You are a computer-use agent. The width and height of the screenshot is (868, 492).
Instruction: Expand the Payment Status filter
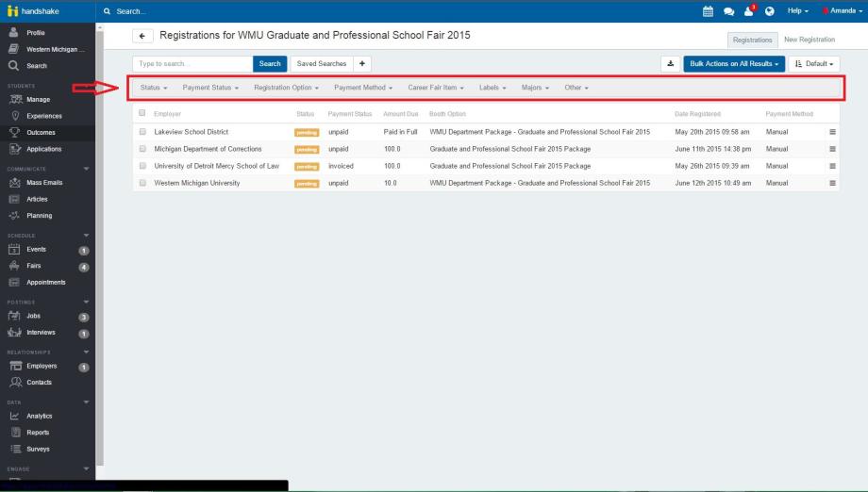pyautogui.click(x=210, y=88)
